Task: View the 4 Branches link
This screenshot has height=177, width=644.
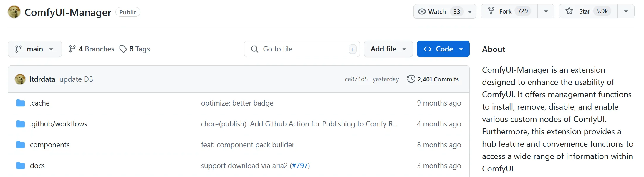Action: [92, 49]
